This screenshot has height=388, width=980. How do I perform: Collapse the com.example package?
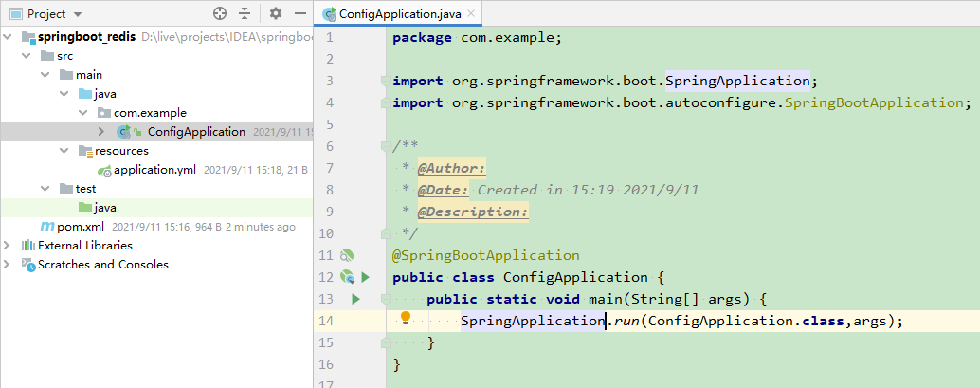(83, 113)
